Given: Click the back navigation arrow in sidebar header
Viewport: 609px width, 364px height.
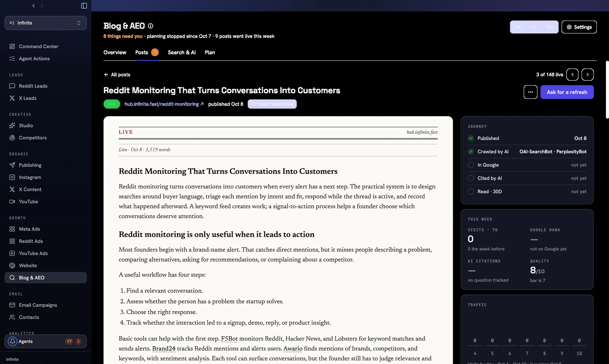Looking at the screenshot, I should click(x=34, y=6).
